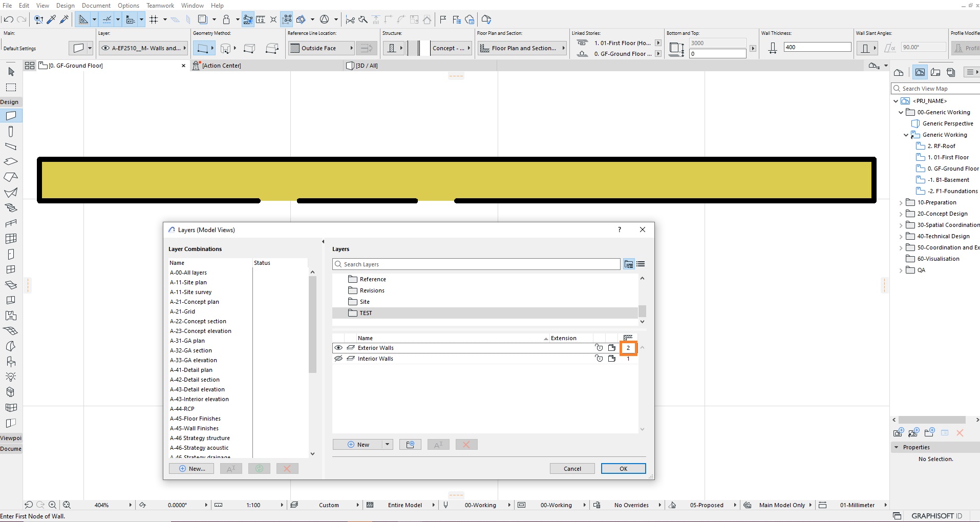
Task: Select the Column tool in the toolbox
Action: 11,132
